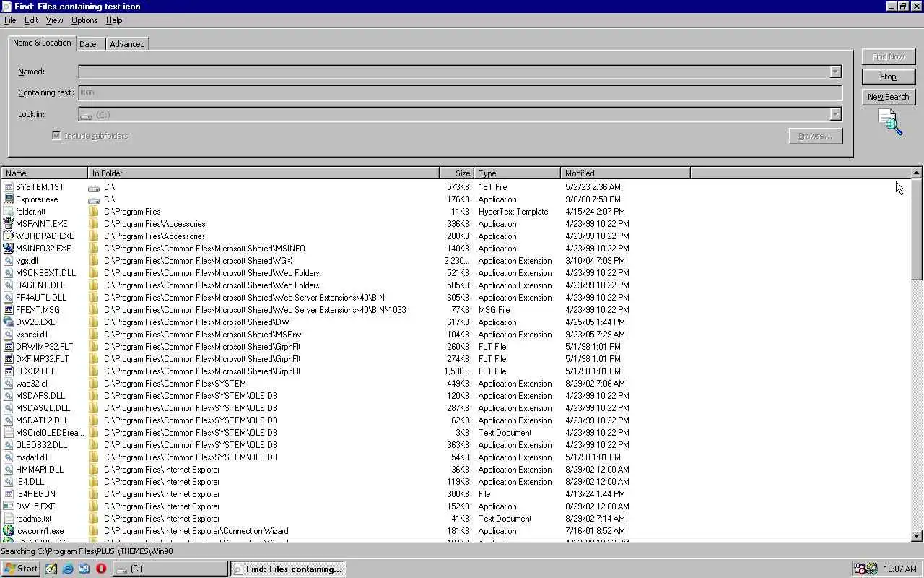Click the scheduler tray icon

point(860,569)
